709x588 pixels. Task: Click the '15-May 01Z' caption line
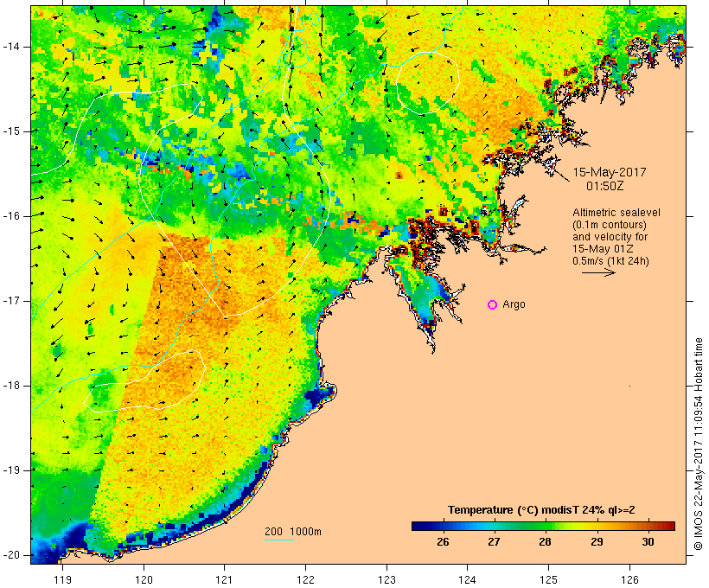(x=603, y=249)
